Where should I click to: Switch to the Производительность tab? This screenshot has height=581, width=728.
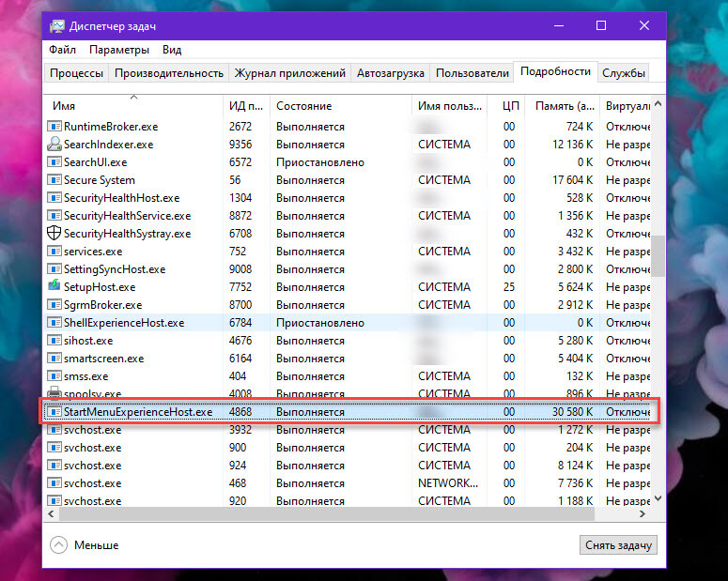click(x=168, y=73)
